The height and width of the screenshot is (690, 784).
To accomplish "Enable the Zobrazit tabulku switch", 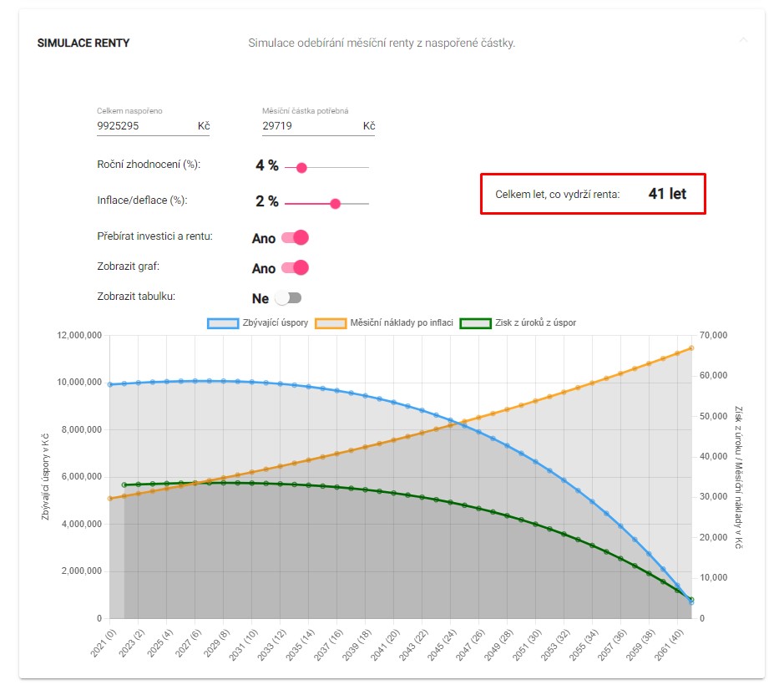I will point(288,297).
